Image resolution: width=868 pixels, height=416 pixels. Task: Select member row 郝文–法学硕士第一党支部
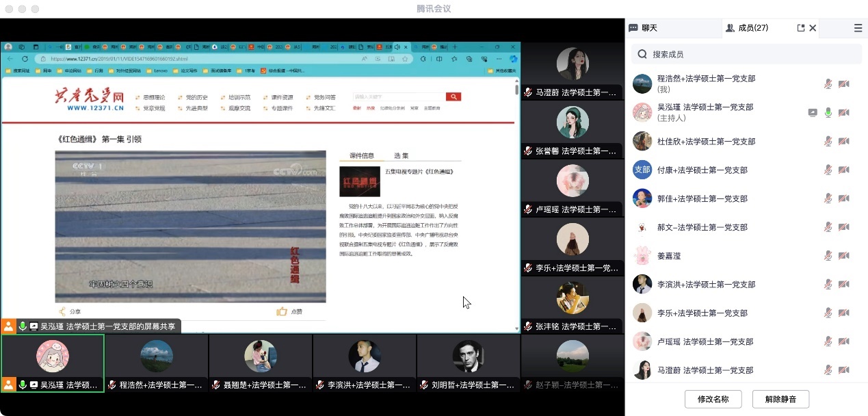746,227
